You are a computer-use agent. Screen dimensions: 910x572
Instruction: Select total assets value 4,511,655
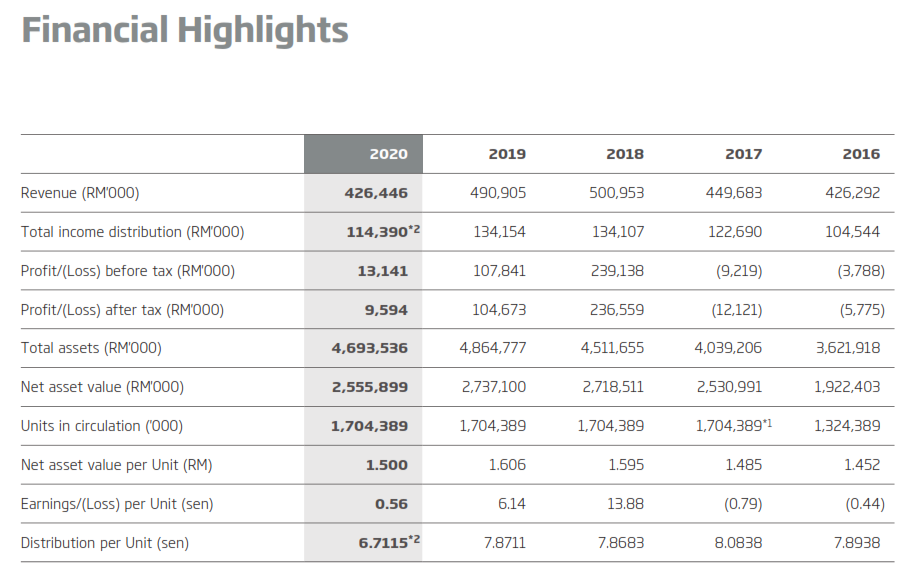[x=612, y=348]
